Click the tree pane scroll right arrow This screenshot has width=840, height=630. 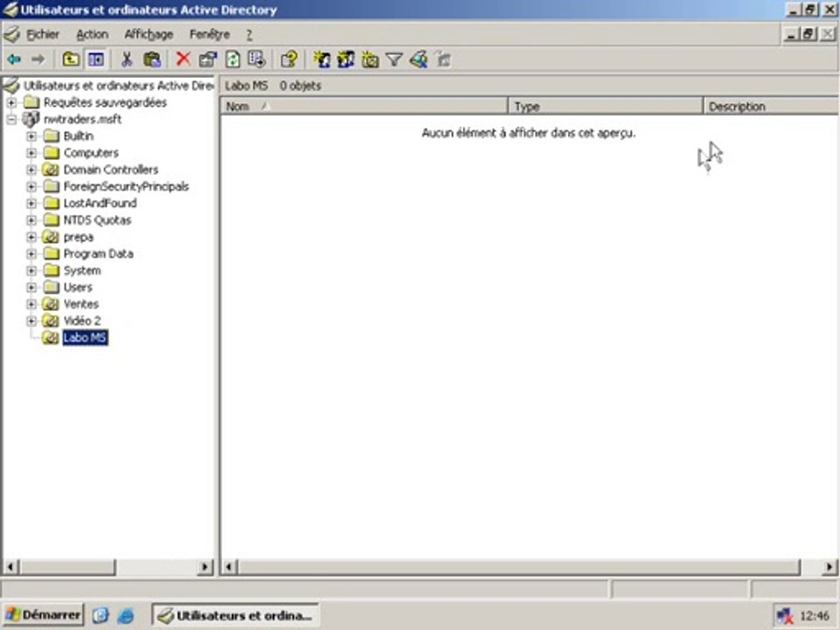click(205, 567)
